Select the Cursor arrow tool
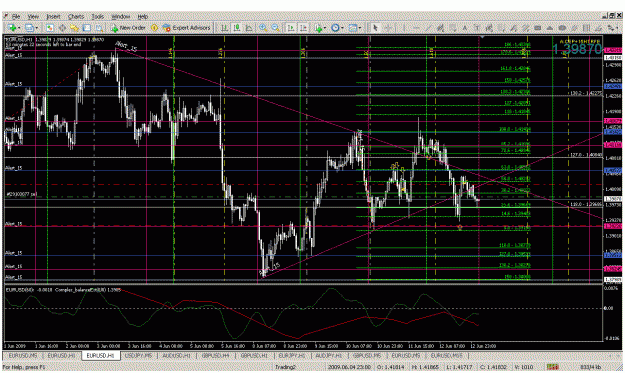625x373 pixels. [x=375, y=28]
